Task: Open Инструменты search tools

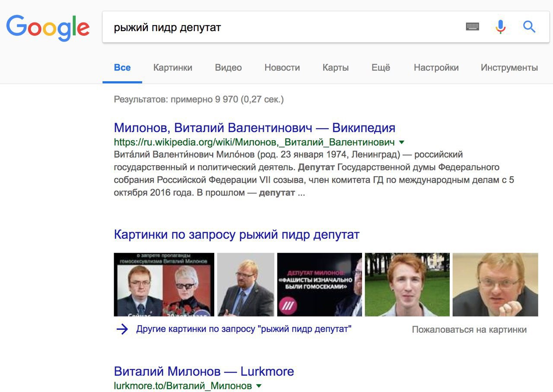Action: [509, 68]
